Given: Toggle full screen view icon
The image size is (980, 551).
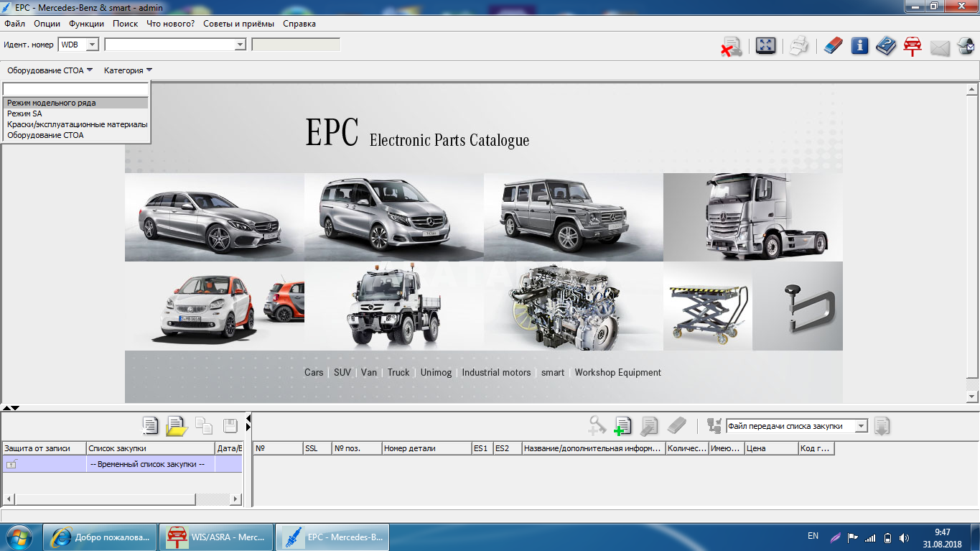Looking at the screenshot, I should (x=765, y=46).
